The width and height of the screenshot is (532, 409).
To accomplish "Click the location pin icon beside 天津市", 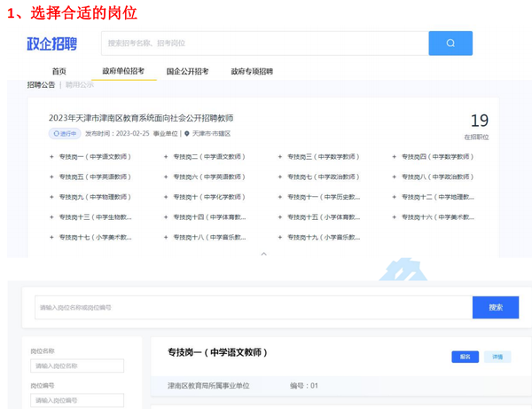I will point(186,134).
